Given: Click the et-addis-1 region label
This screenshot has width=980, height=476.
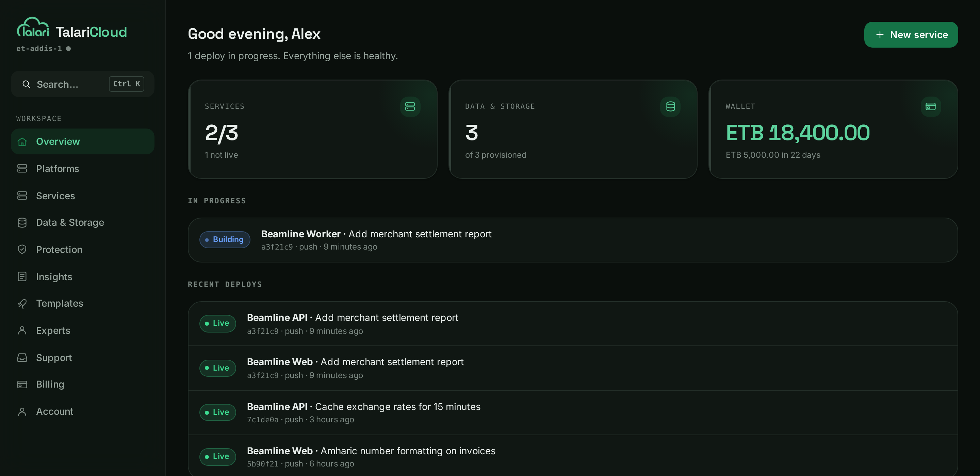Looking at the screenshot, I should (x=39, y=49).
